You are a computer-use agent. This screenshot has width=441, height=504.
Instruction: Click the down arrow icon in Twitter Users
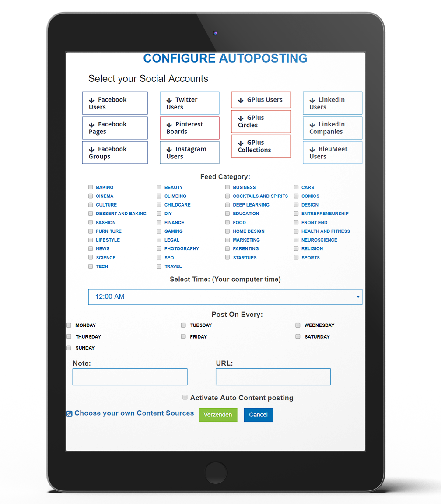point(169,100)
